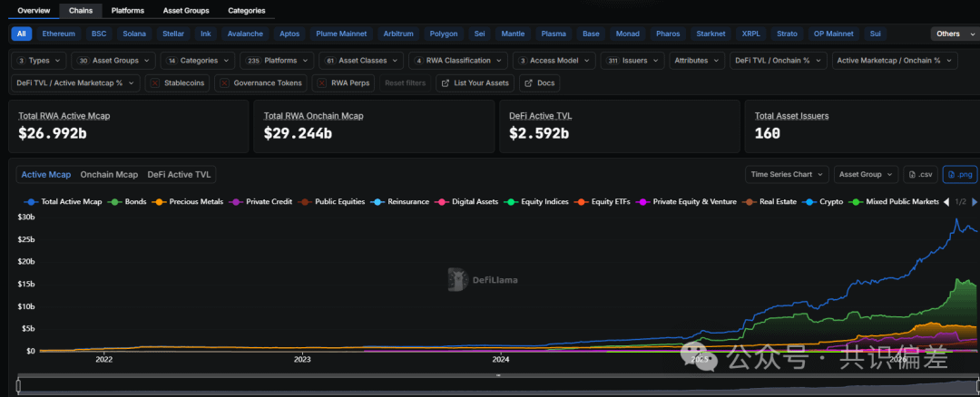Select the Categories tab
The height and width of the screenshot is (397, 980).
pos(246,11)
